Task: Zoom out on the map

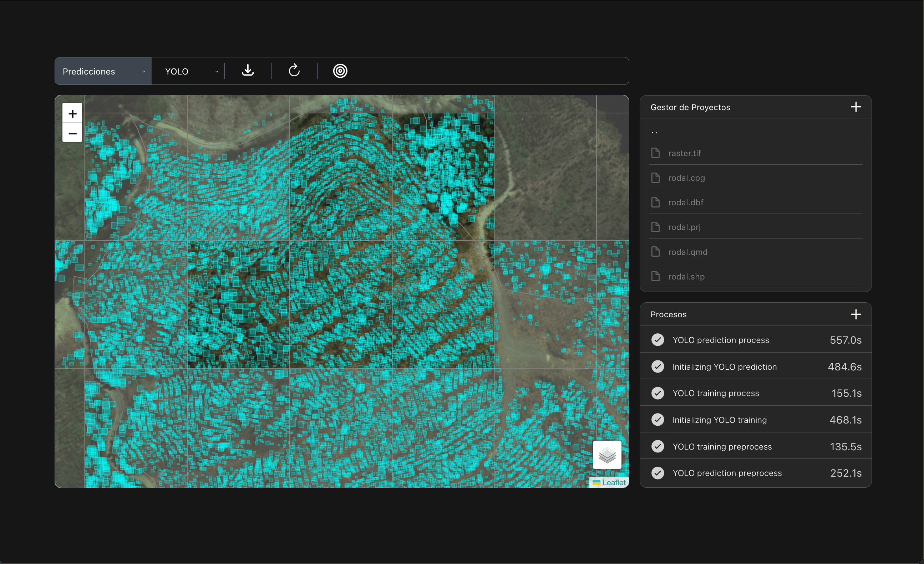Action: tap(72, 133)
